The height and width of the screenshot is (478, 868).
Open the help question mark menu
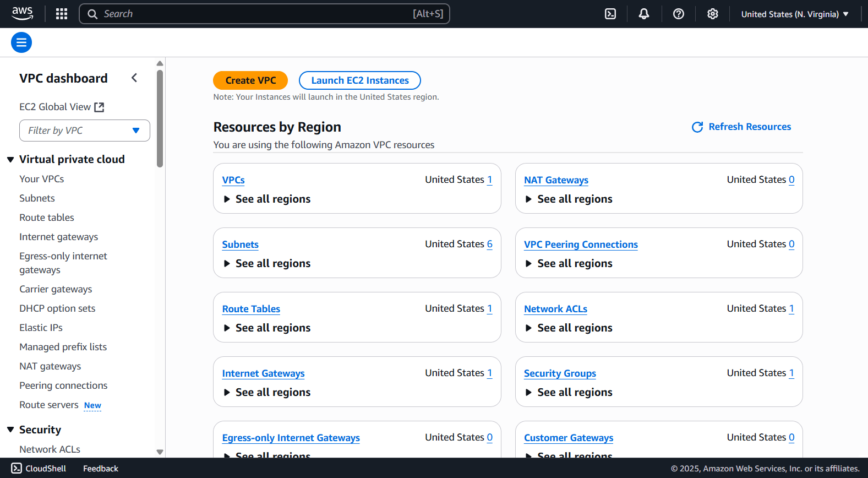tap(679, 14)
